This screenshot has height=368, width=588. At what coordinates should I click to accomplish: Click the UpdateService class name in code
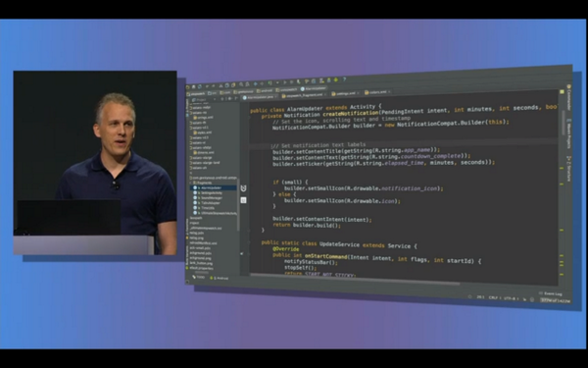339,244
